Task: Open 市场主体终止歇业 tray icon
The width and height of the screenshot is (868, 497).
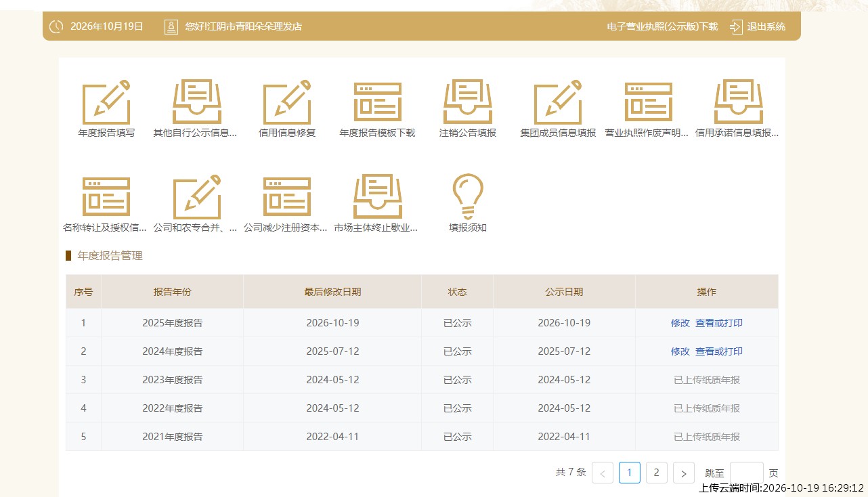Action: 378,197
